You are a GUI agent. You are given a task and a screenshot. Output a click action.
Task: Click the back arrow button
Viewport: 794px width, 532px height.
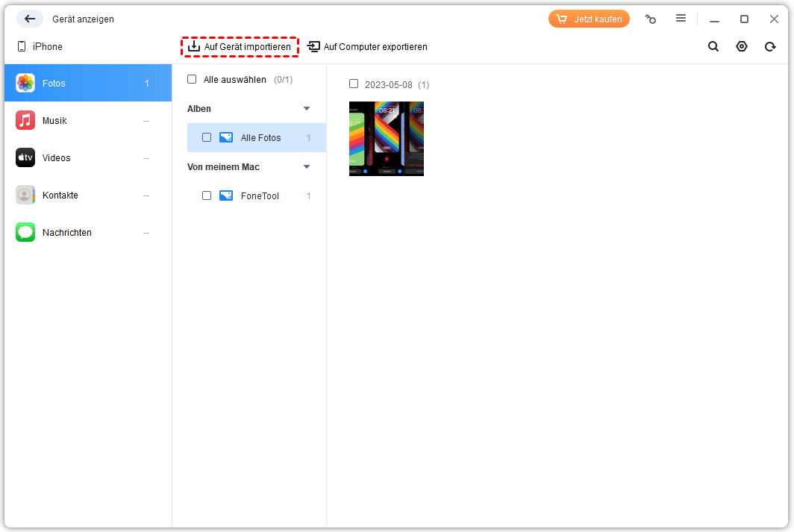pos(30,19)
